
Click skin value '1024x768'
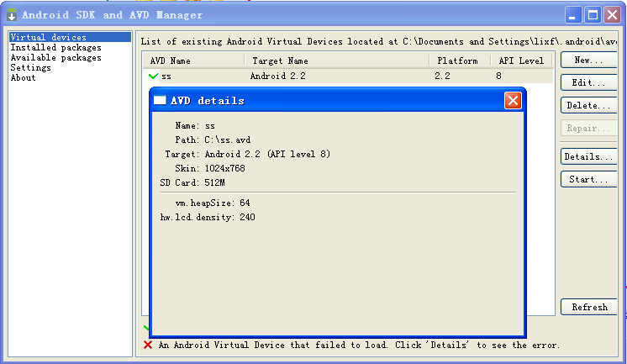click(224, 168)
